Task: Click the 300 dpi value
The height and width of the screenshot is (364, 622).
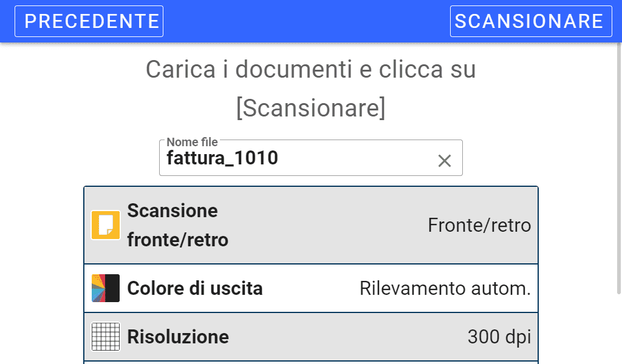Action: pos(499,337)
